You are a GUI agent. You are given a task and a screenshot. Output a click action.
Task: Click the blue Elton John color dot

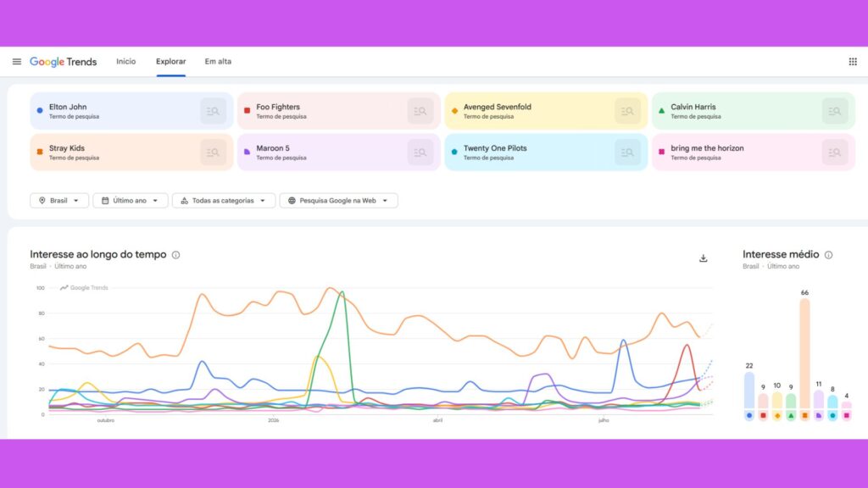pyautogui.click(x=40, y=111)
